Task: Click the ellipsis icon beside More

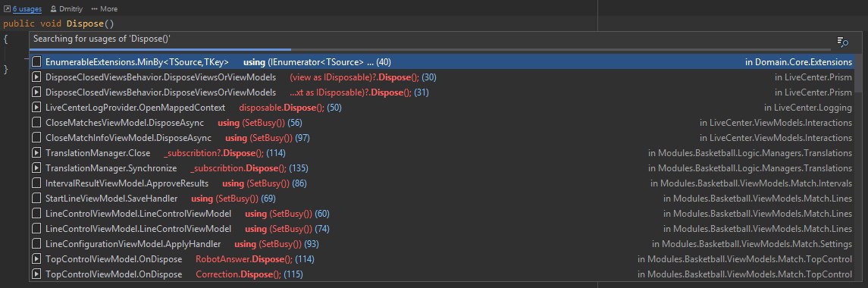Action: tap(95, 9)
